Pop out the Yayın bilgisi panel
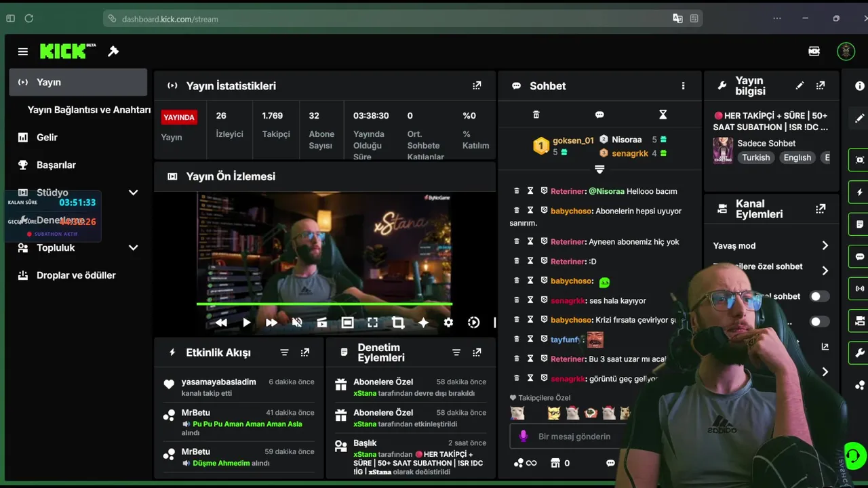Screen dimensions: 868x488 (821, 85)
